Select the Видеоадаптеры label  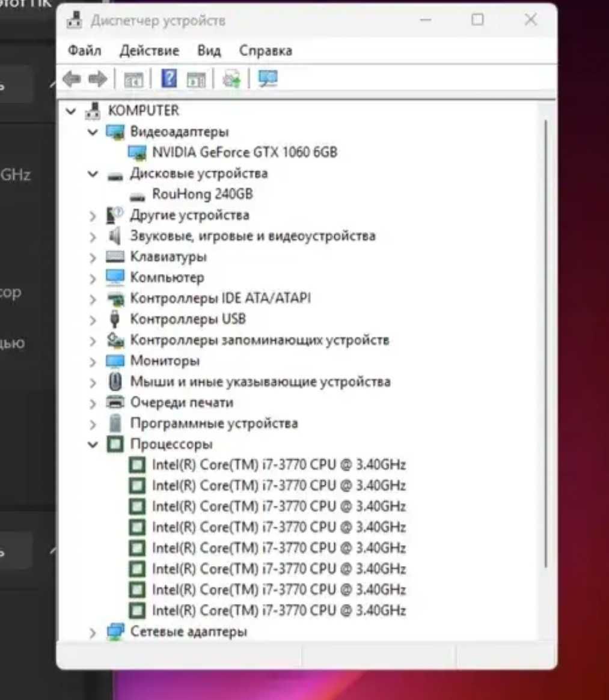click(x=179, y=132)
